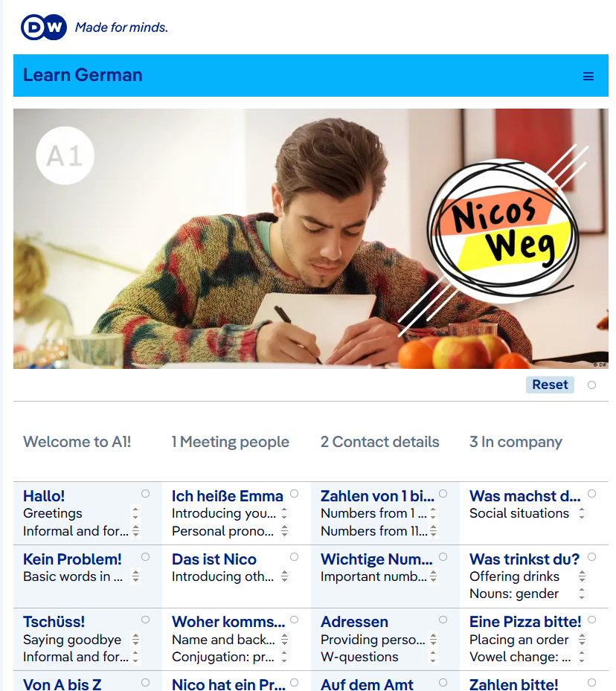Open the 1 Meeting people section
This screenshot has width=616, height=691.
pos(231,442)
